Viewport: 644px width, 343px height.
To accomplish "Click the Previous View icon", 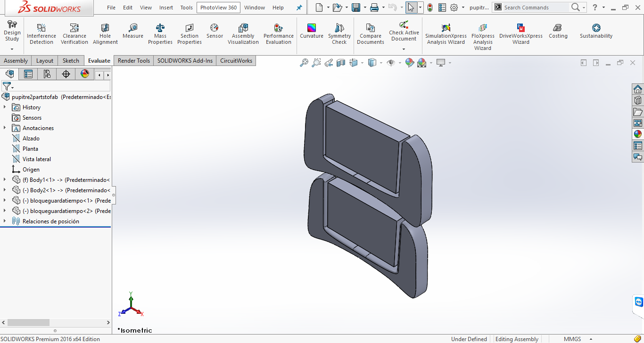I will click(329, 63).
